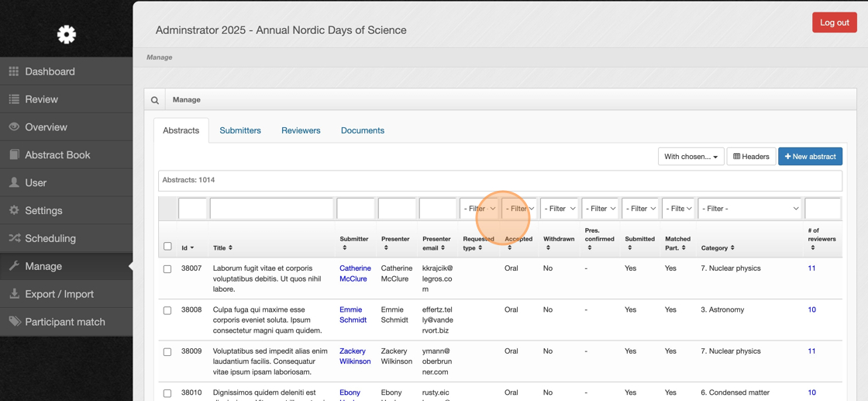Select the checkbox for abstract 38008
Viewport: 868px width, 401px height.
tap(167, 310)
